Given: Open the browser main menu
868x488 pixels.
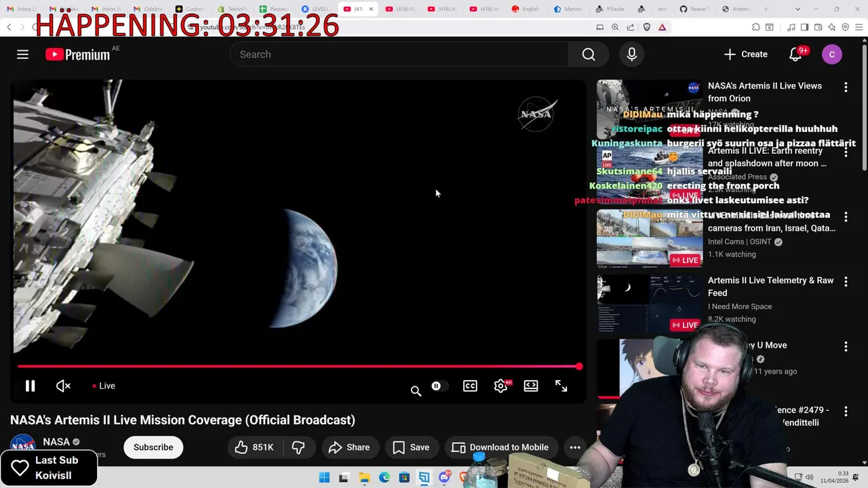Looking at the screenshot, I should point(859,27).
